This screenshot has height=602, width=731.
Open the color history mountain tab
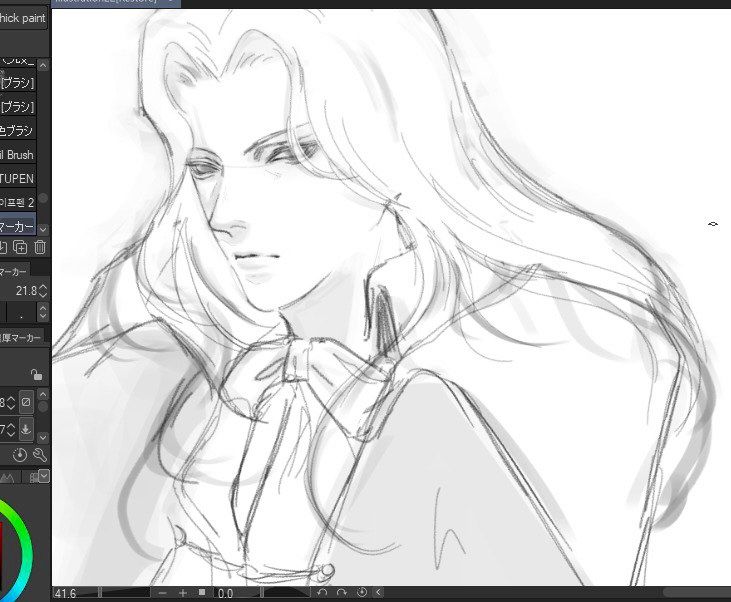pyautogui.click(x=7, y=477)
